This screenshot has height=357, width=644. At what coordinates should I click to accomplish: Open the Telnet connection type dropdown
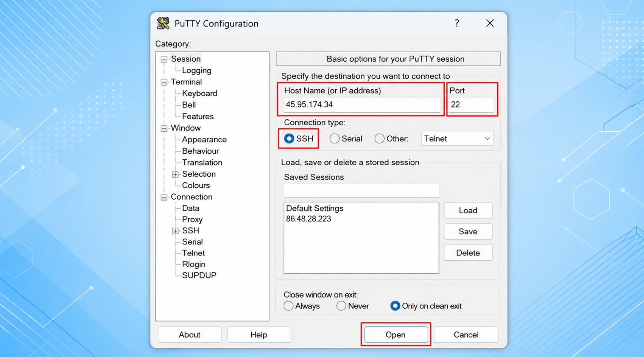(457, 139)
